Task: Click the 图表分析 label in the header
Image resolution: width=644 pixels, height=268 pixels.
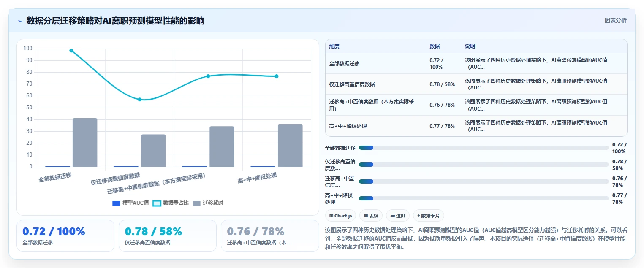Action: point(615,20)
